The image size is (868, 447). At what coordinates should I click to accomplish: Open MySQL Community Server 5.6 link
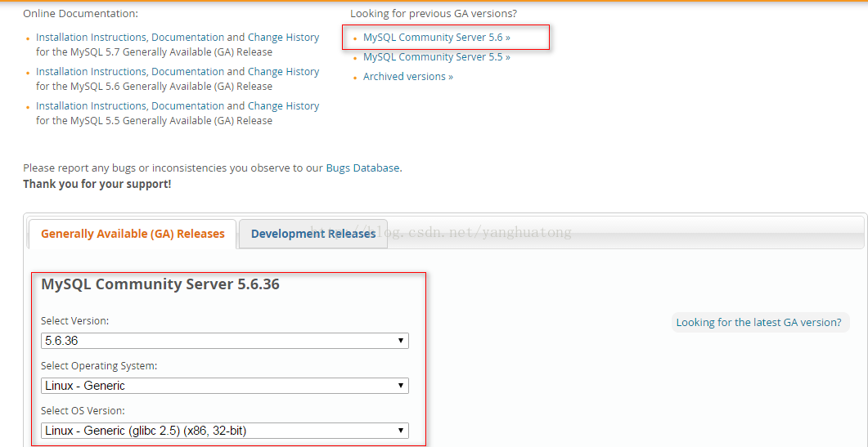click(x=436, y=38)
